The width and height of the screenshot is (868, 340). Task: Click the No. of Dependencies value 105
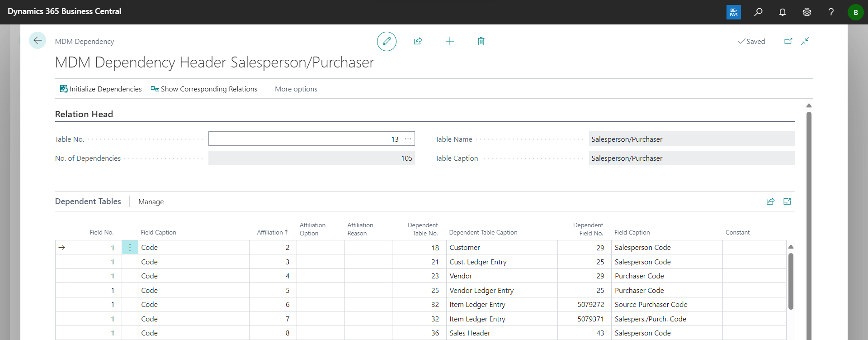[x=311, y=158]
